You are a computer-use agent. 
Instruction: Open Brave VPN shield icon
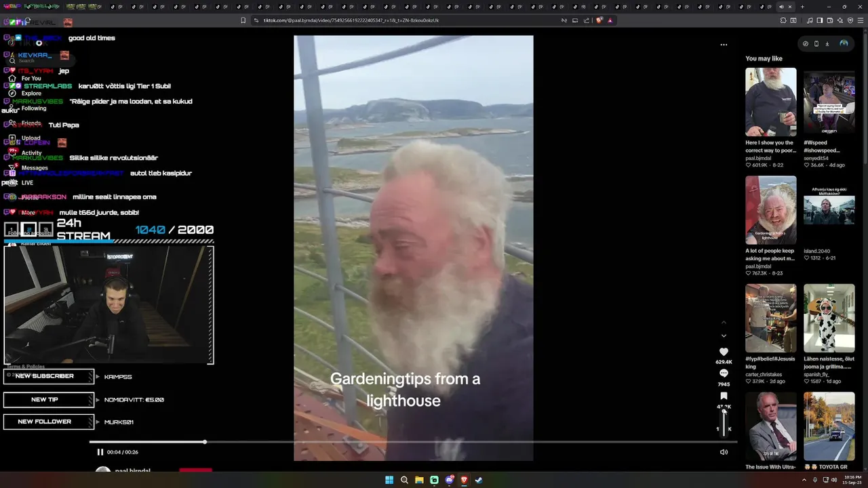click(x=850, y=20)
